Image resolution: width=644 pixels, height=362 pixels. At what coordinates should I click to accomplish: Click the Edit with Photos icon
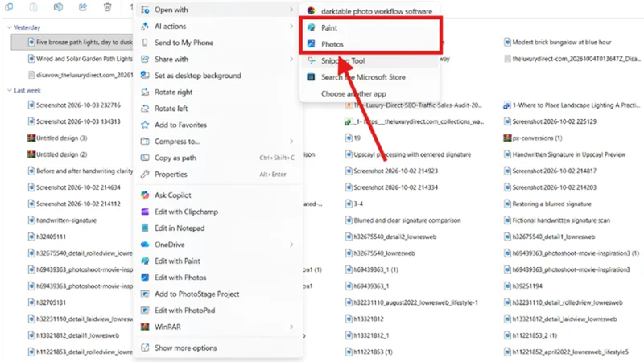click(x=145, y=277)
